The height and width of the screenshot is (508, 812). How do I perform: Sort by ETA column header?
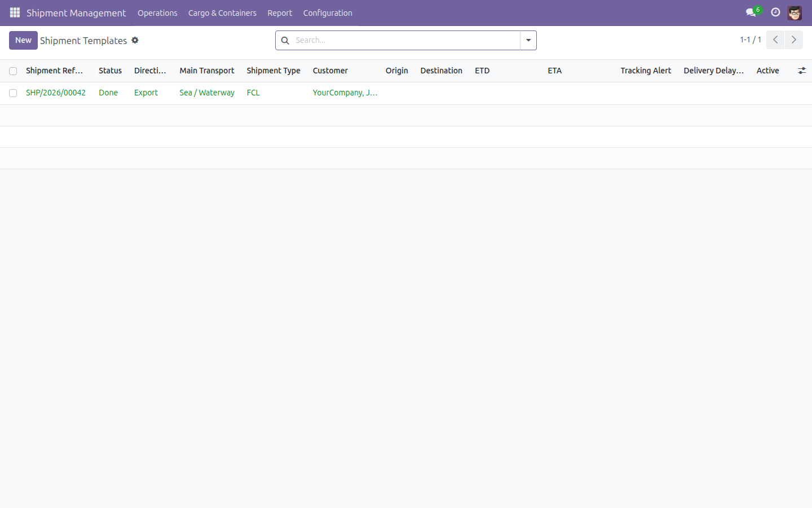554,71
